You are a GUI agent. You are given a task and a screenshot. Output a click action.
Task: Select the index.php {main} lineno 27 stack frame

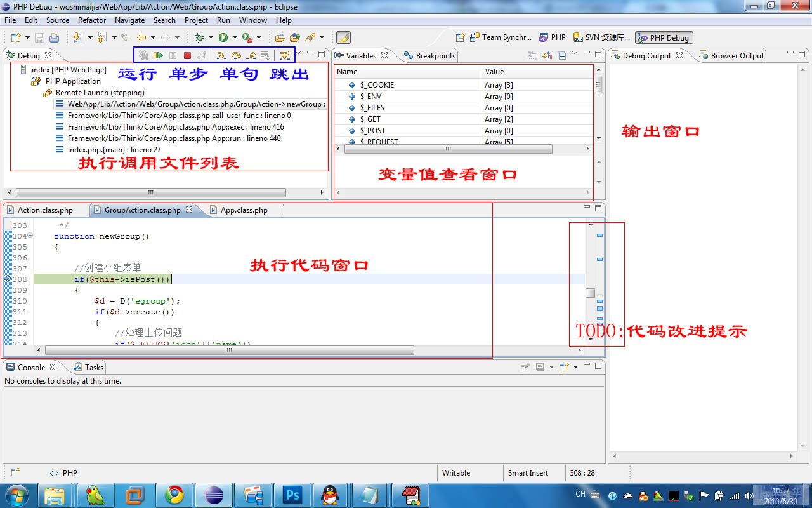[108, 150]
